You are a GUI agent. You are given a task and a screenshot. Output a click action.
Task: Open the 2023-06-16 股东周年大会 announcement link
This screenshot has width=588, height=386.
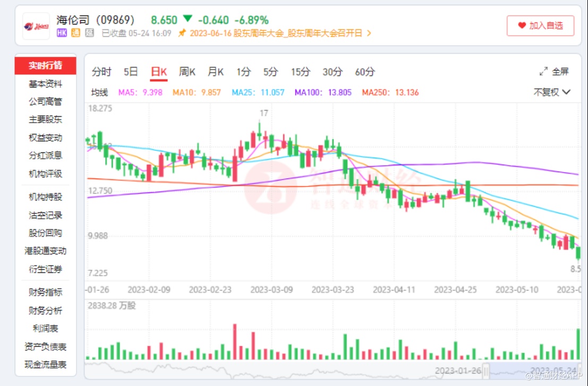point(276,33)
